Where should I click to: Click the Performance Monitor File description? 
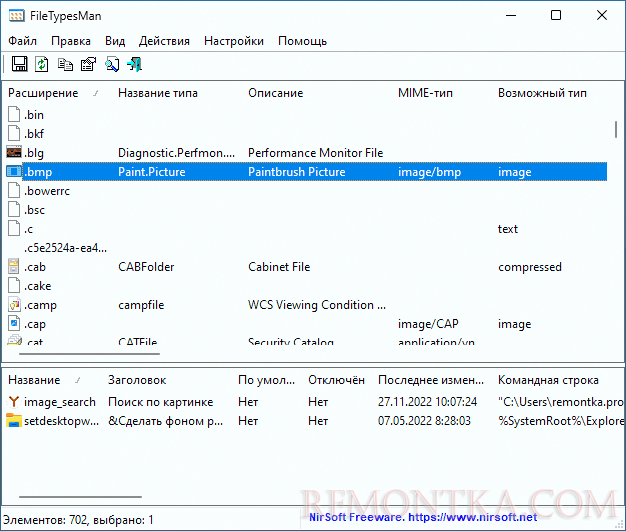click(x=315, y=153)
